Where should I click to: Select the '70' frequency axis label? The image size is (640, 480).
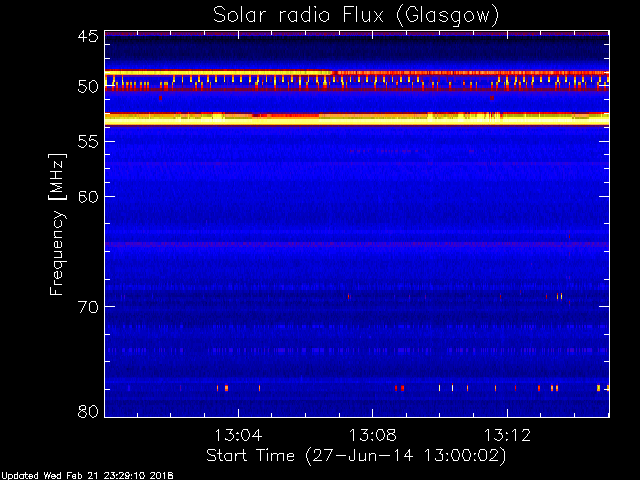pos(88,307)
